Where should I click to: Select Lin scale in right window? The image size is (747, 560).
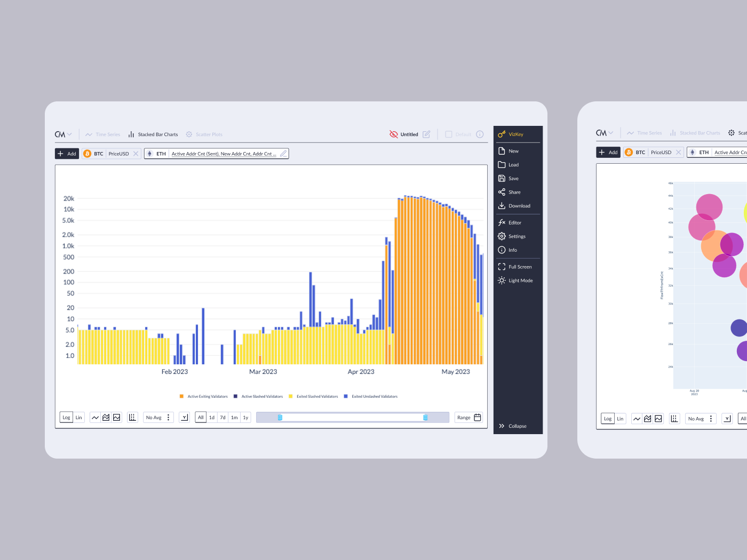(x=620, y=419)
